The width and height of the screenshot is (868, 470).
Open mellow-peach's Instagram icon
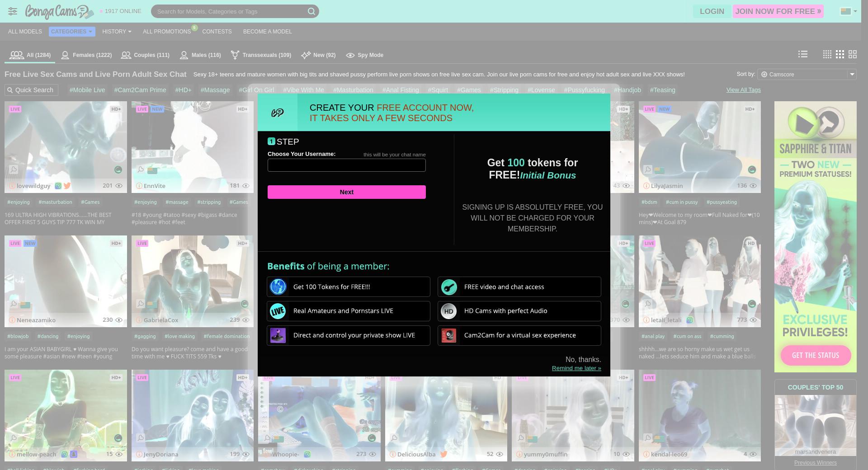(65, 454)
